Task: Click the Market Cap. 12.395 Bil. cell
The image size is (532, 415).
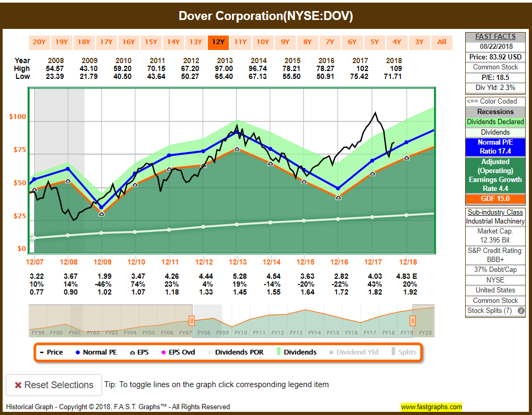Action: coord(495,236)
